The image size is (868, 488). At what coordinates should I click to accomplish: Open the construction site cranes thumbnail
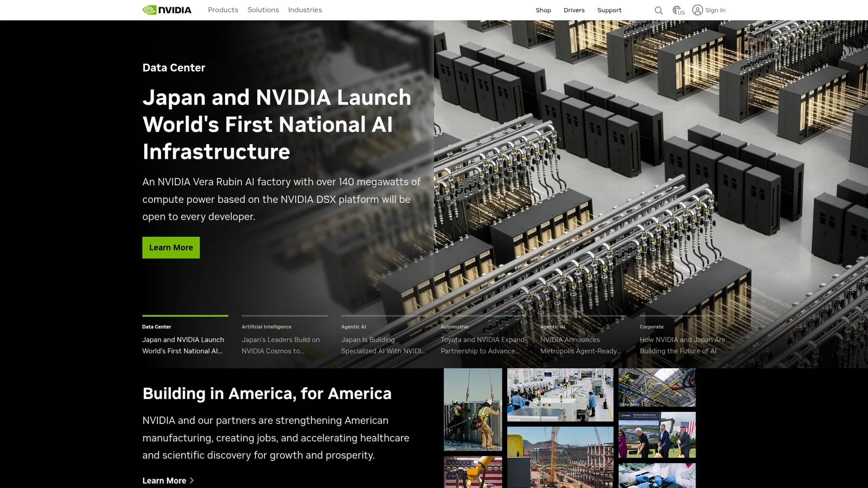(x=560, y=457)
